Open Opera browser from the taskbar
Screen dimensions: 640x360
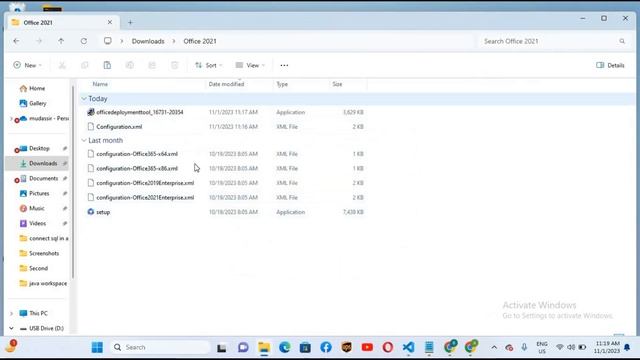pyautogui.click(x=388, y=347)
